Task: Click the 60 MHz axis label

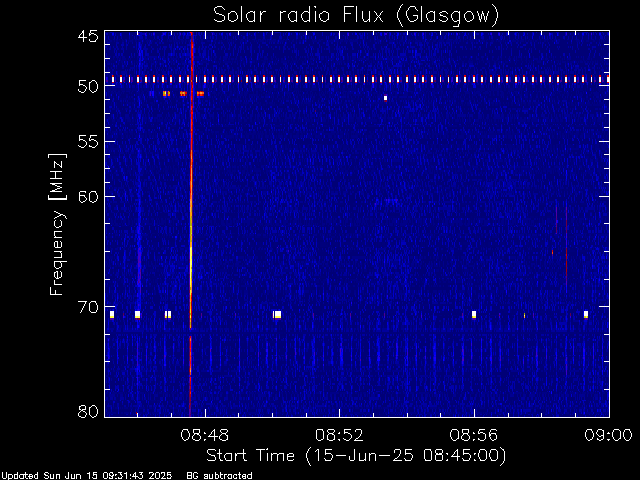Action: click(x=88, y=196)
